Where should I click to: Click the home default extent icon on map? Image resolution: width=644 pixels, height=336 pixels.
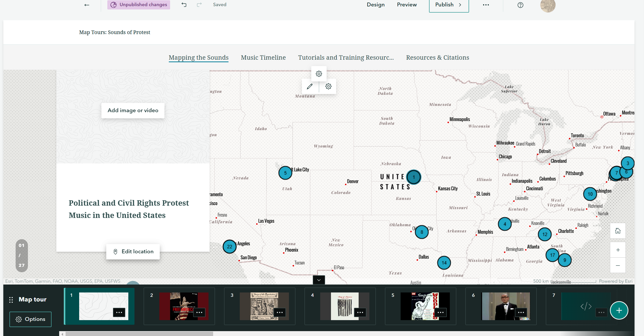(618, 230)
